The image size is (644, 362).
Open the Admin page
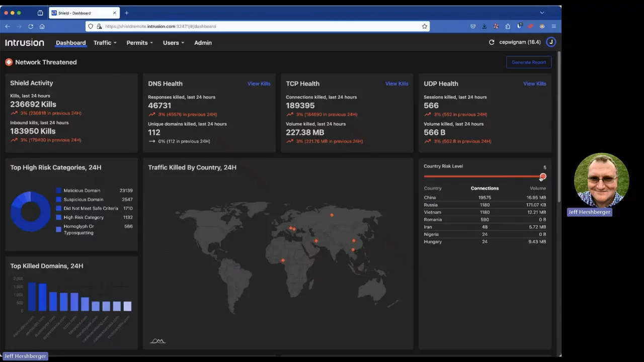[203, 43]
